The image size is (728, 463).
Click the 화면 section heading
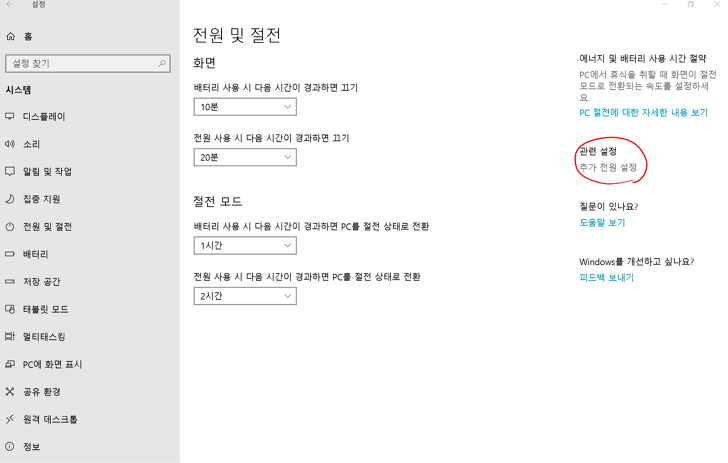tap(205, 63)
